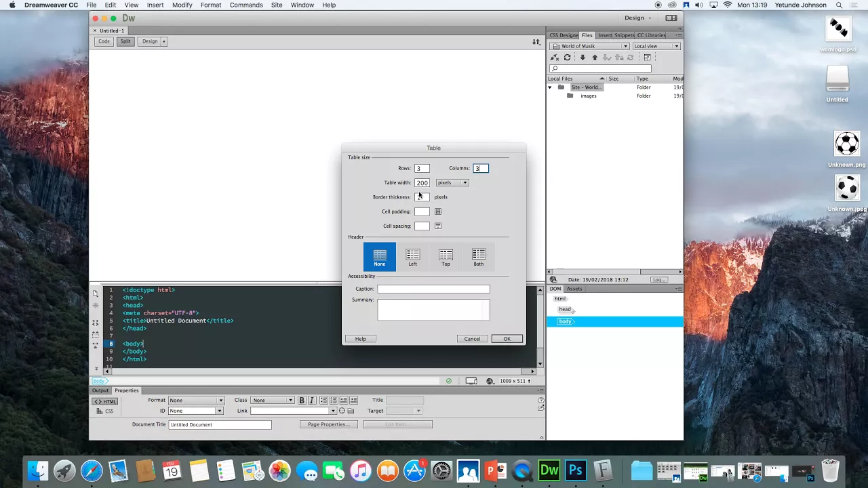Click OK in the Table dialog
Image resolution: width=868 pixels, height=488 pixels.
click(507, 339)
